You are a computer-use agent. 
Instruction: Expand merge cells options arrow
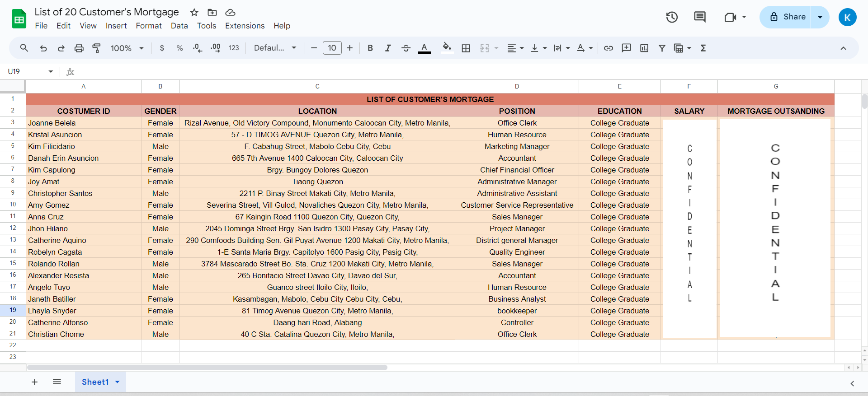(496, 48)
